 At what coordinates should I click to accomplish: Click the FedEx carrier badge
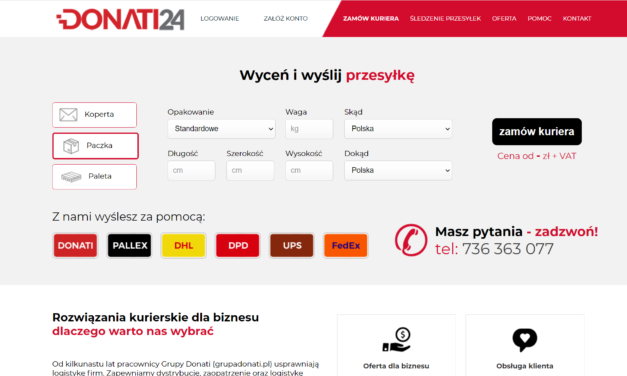[x=346, y=246]
